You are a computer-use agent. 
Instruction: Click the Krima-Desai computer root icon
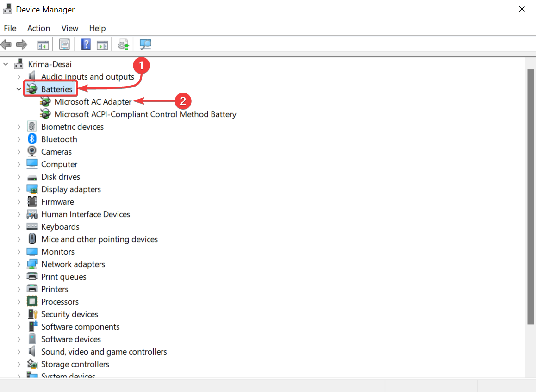[x=19, y=64]
